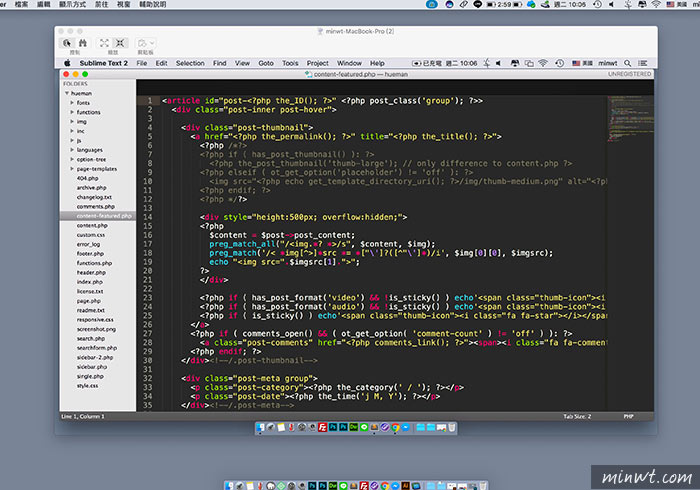Open the Project menu
700x490 pixels.
tap(317, 63)
